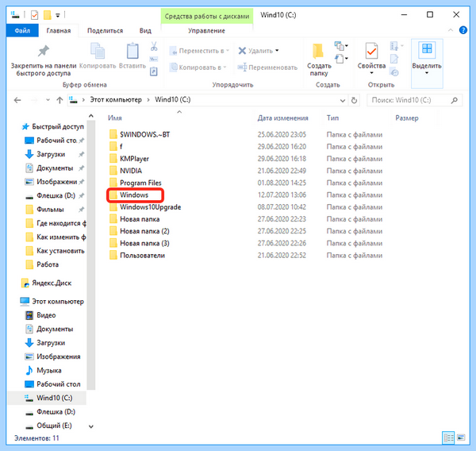Click the Cut scissors icon
This screenshot has height=451, width=476.
pos(154,46)
